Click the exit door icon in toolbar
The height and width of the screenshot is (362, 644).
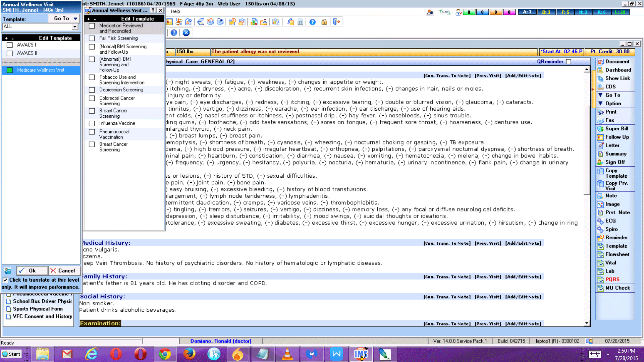336,22
